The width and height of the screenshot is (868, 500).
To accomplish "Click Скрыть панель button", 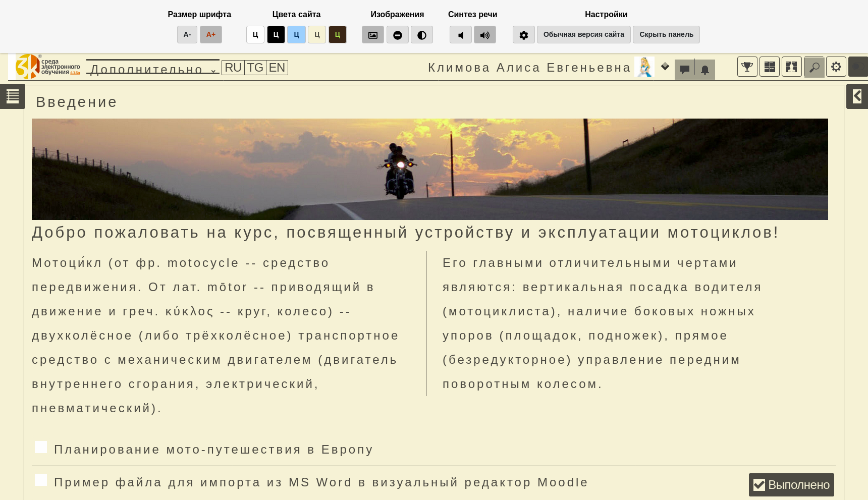I will 666,35.
